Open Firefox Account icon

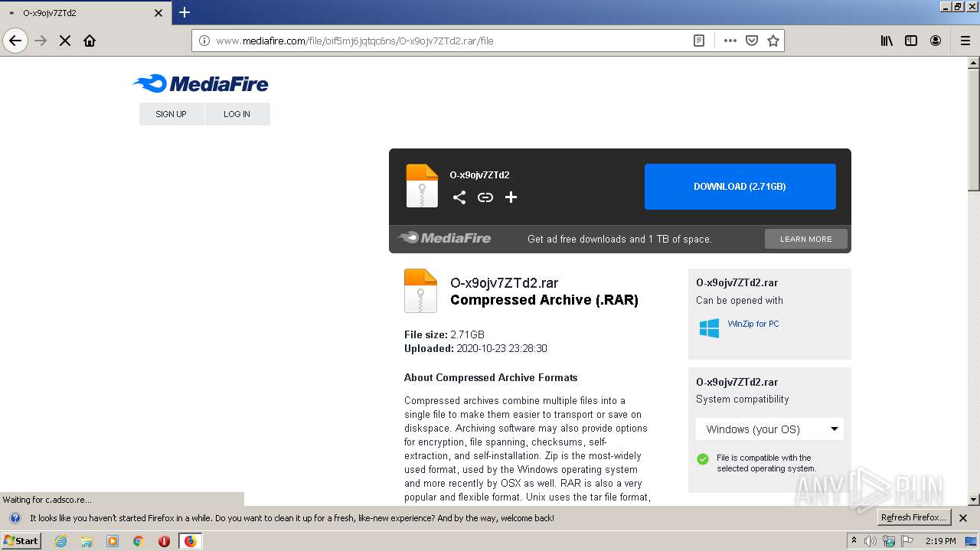(x=936, y=41)
